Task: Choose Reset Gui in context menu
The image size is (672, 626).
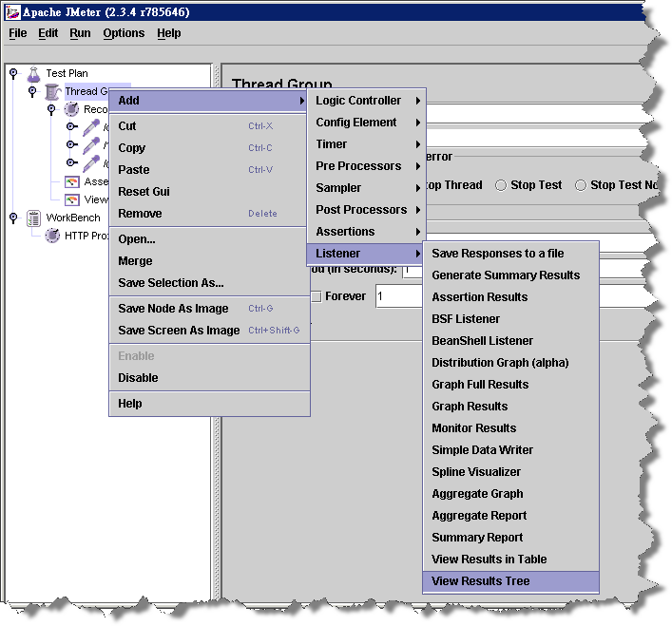Action: 209,192
